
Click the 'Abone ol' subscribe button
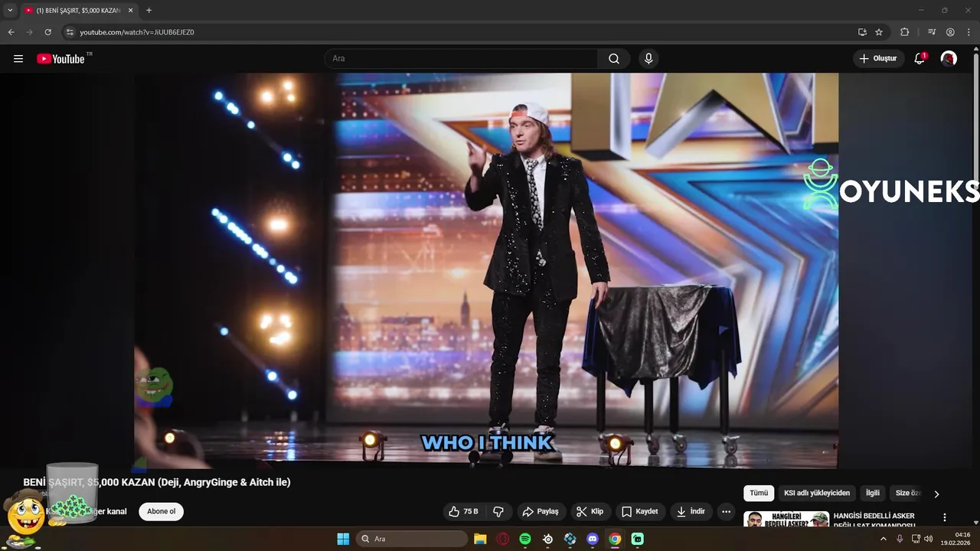coord(161,511)
